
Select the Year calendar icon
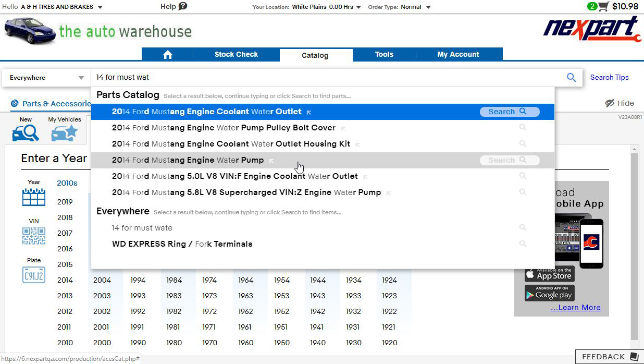(x=34, y=197)
